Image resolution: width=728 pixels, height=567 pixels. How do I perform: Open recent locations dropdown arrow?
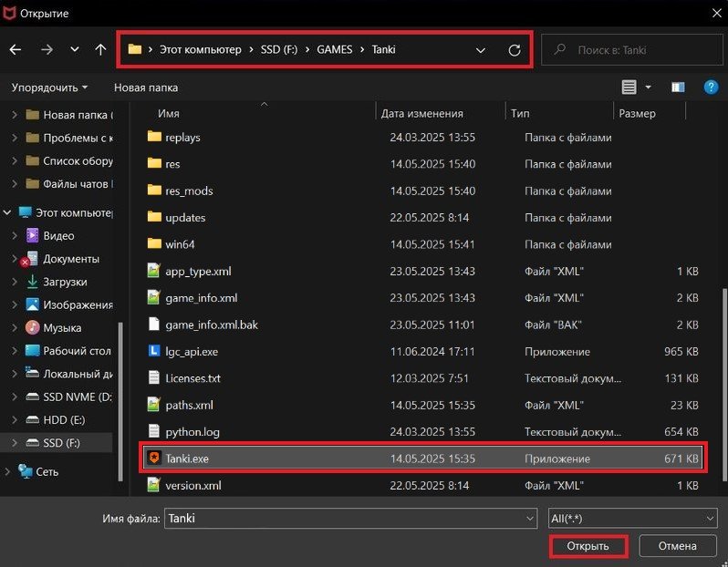pyautogui.click(x=74, y=49)
